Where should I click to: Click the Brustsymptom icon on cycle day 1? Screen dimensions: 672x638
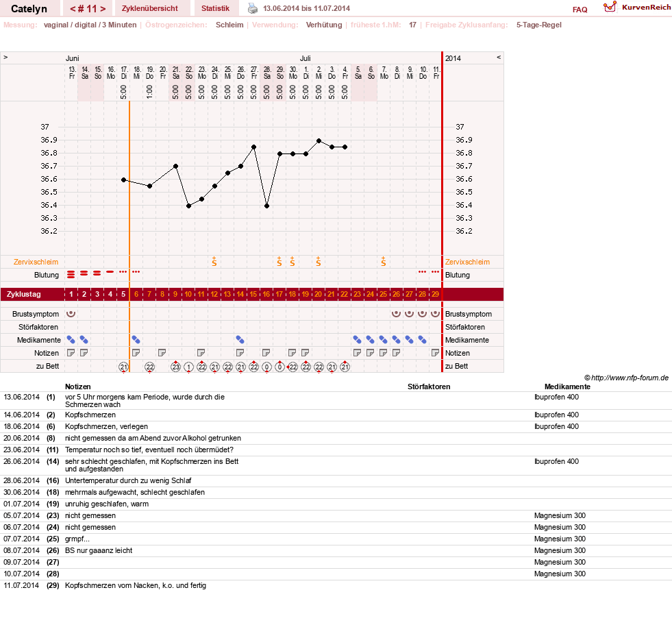point(71,314)
